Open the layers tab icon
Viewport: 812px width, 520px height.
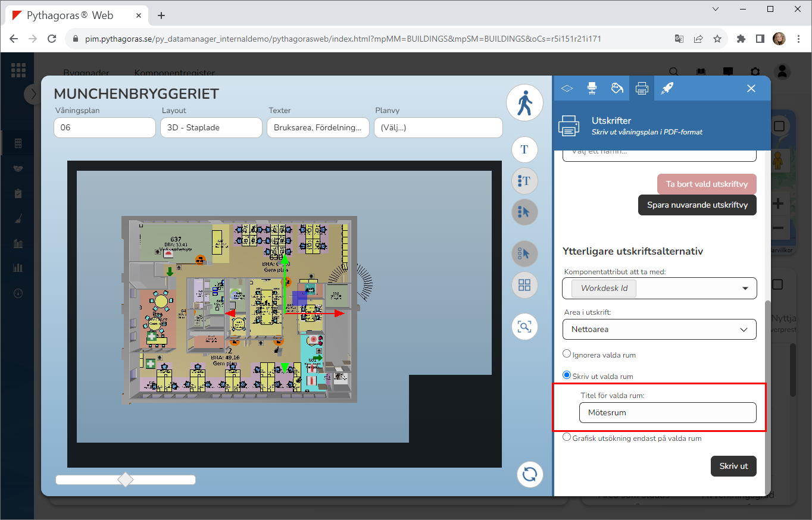(x=567, y=89)
